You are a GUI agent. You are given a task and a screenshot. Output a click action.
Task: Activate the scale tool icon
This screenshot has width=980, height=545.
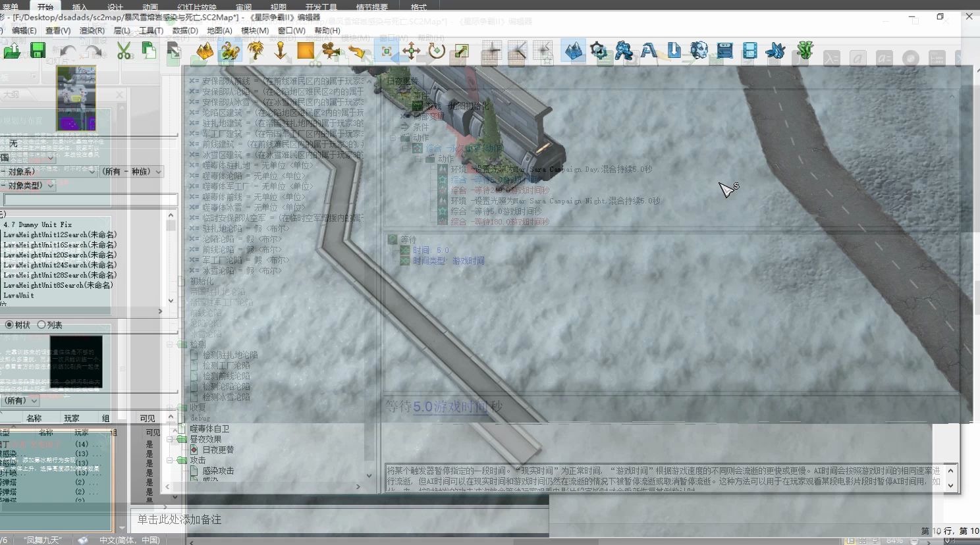click(462, 51)
